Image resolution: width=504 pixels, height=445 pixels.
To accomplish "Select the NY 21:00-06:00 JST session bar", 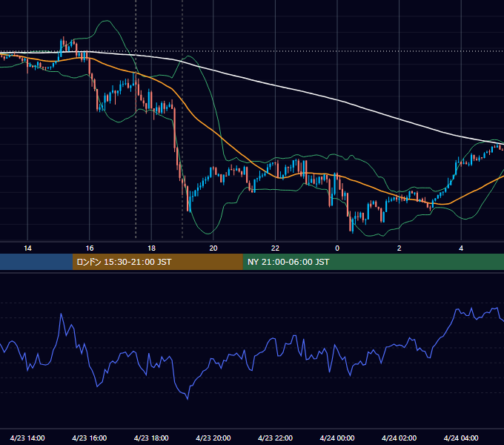I will [373, 262].
